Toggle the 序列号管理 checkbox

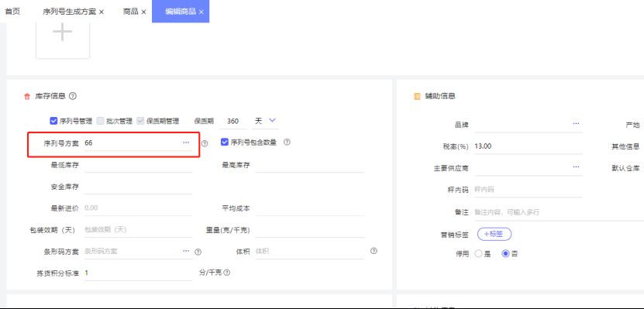(53, 121)
